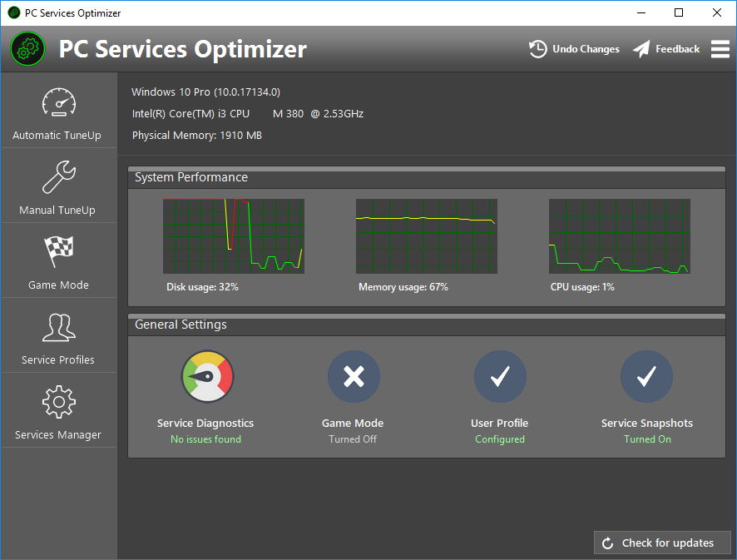Screen dimensions: 737x560
Task: Click the Undo Changes text label
Action: click(586, 49)
